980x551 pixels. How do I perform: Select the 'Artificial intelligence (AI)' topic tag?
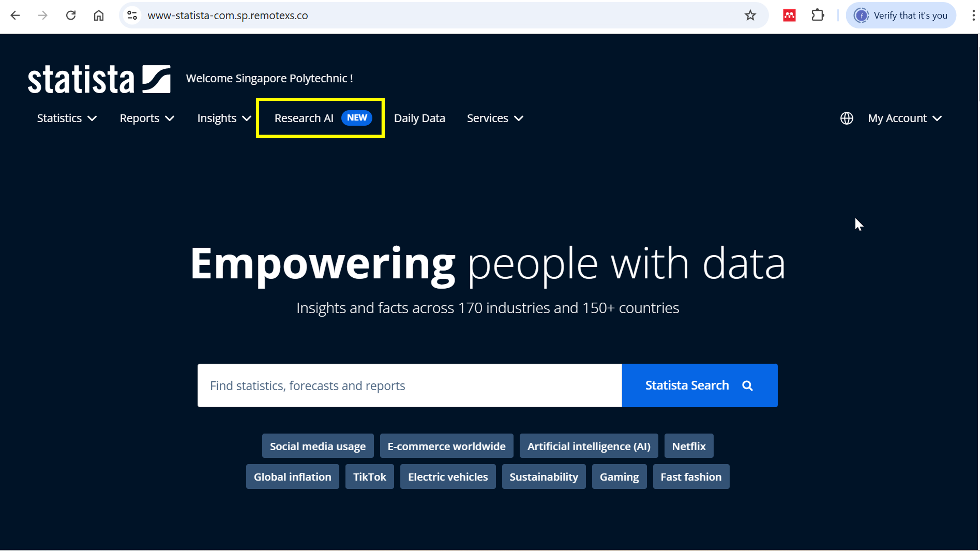coord(588,446)
